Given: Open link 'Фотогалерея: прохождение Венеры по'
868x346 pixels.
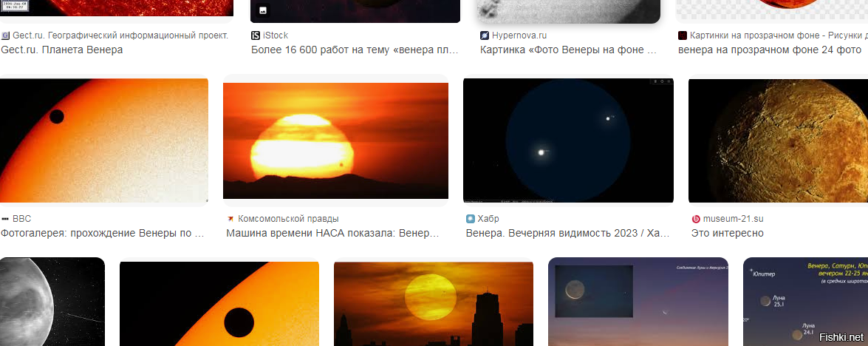Looking at the screenshot, I should [103, 233].
